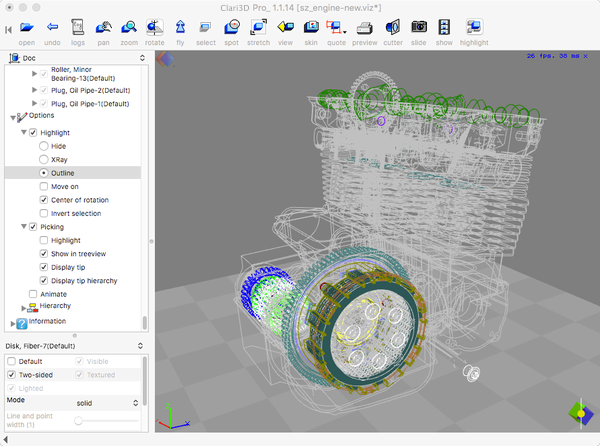This screenshot has width=600, height=446.
Task: Expand Plug, Oil Pipe-1 tree node
Action: tap(34, 103)
